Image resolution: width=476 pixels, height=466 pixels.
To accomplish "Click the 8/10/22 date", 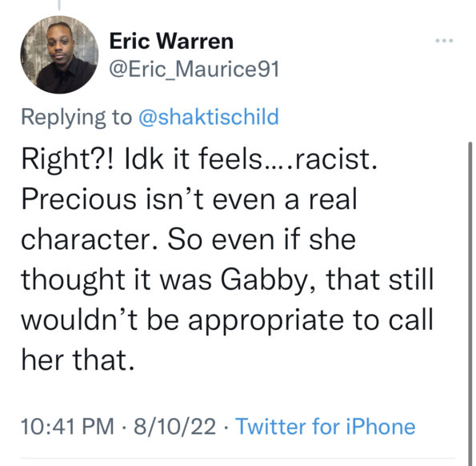I will point(175,427).
